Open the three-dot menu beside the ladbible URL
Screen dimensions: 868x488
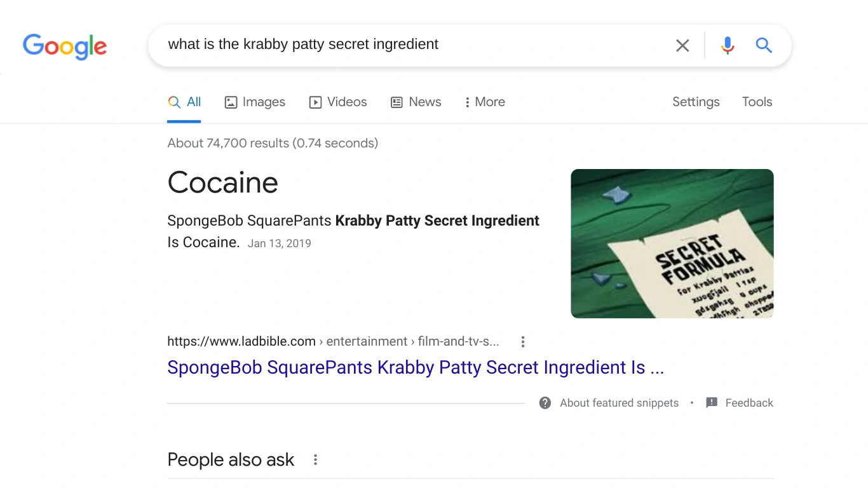tap(522, 341)
